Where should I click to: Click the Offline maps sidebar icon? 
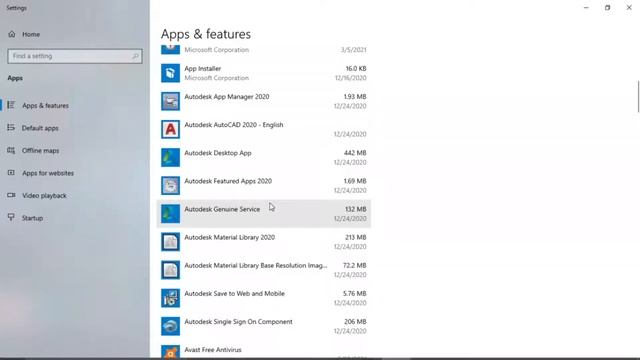[11, 150]
